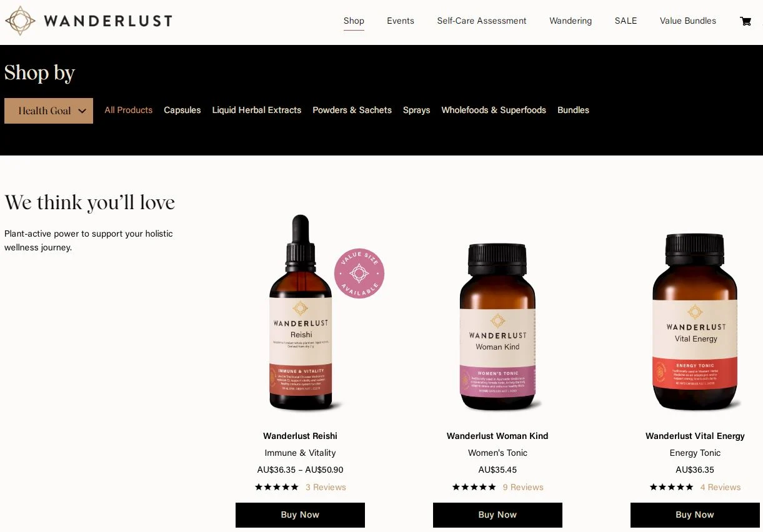Screen dimensions: 763x532
Task: Click the star rating under Woman Kind
Action: coord(474,487)
